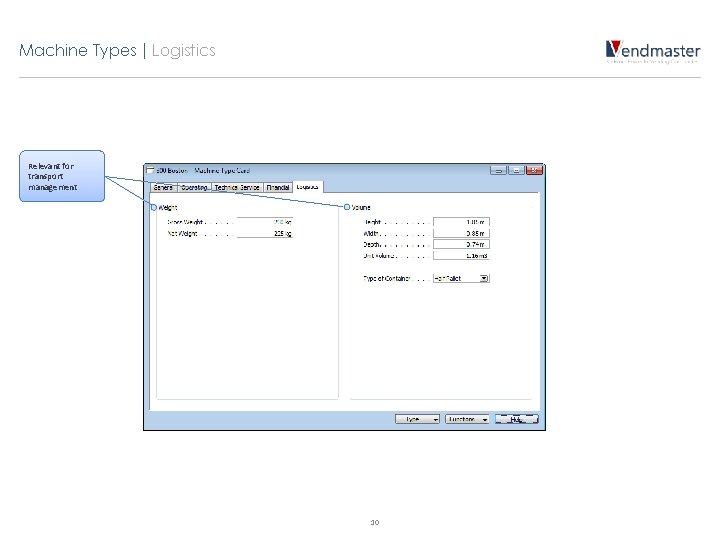Screen dimensions: 720x540
Task: Click the Depth label
Action: (x=371, y=244)
